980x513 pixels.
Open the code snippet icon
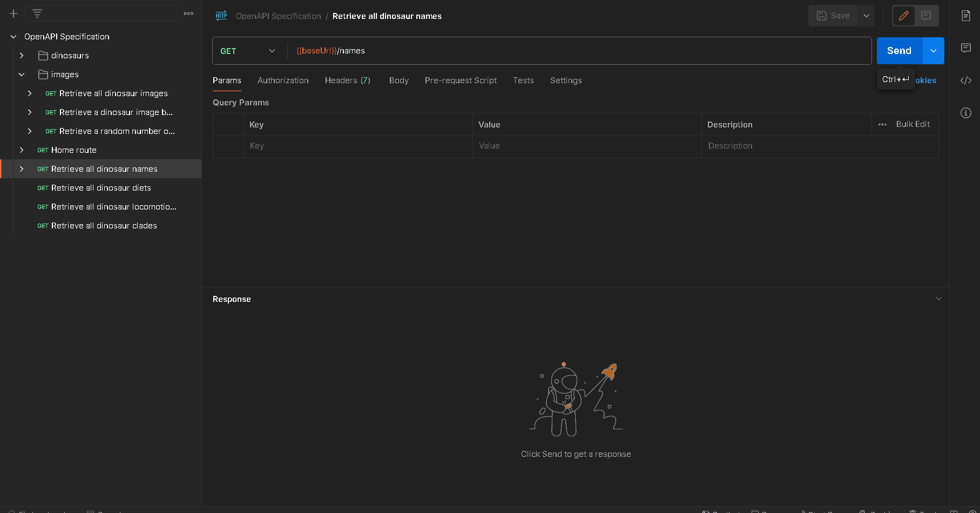pos(966,80)
